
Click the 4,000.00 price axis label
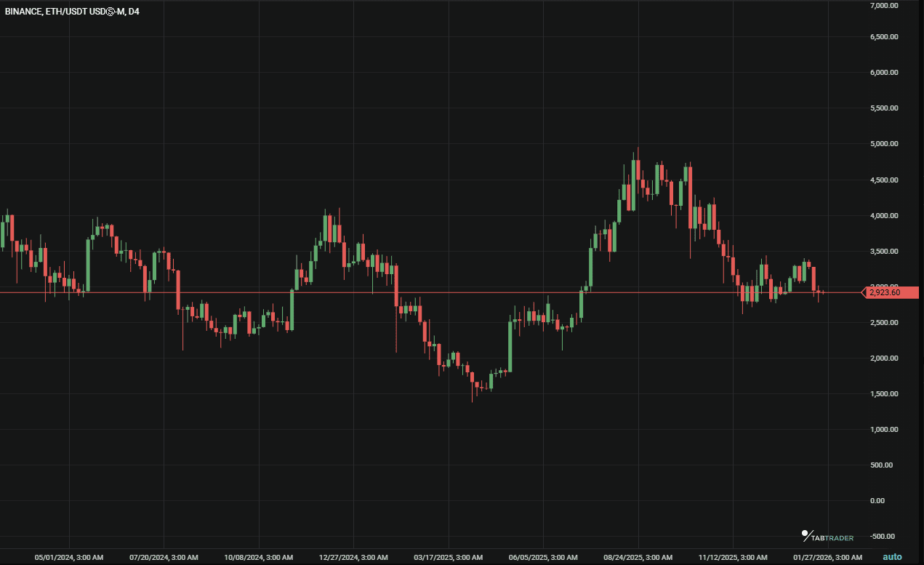coord(884,216)
